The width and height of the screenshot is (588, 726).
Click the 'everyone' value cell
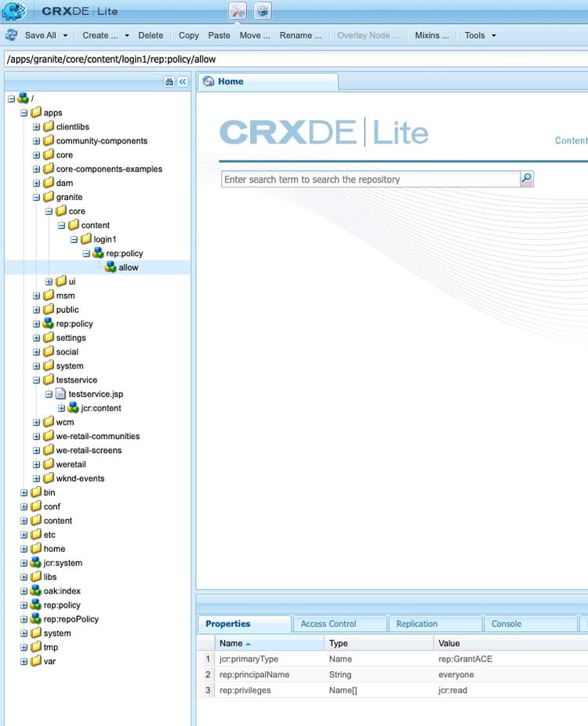456,674
